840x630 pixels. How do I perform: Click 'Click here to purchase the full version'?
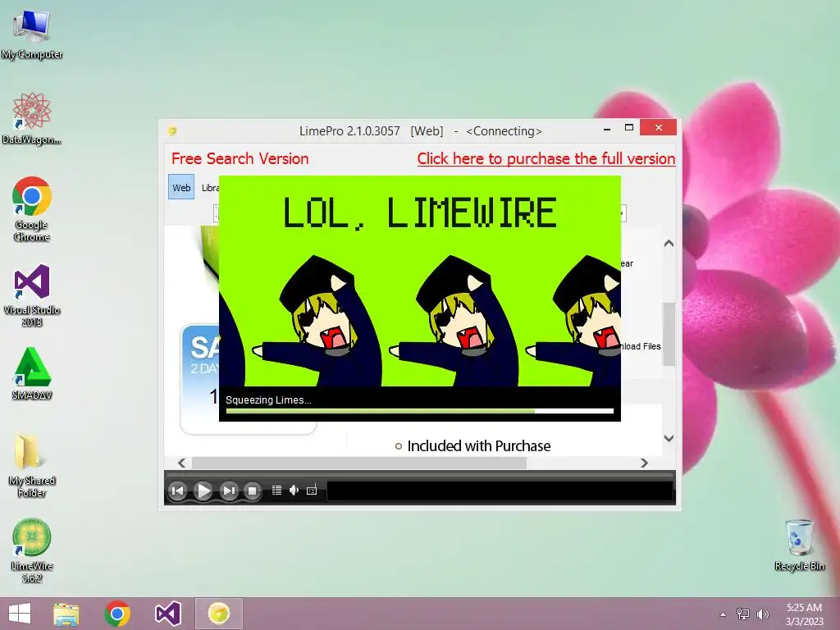click(546, 158)
